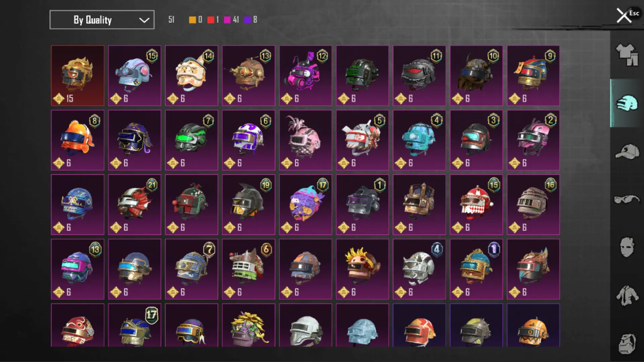
Task: Click the orange quality color indicator
Action: click(x=192, y=20)
